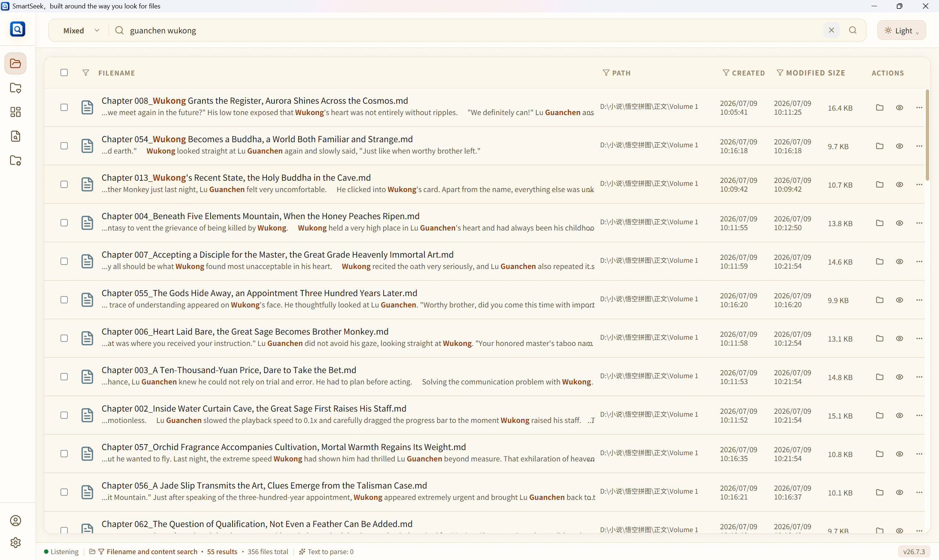Filter by the CREATED column header

(743, 73)
